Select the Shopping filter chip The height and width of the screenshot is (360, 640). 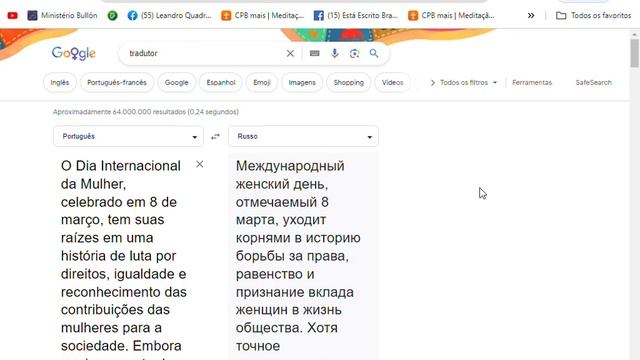click(x=349, y=82)
